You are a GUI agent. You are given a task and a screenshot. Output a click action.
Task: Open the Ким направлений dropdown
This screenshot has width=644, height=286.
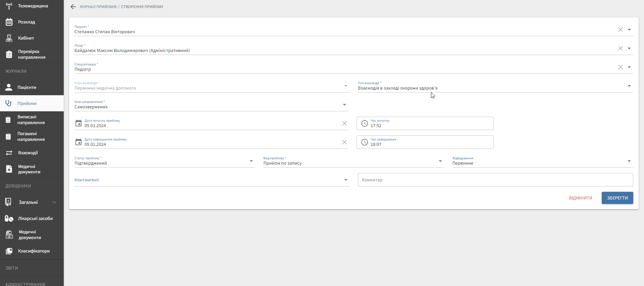coord(344,105)
